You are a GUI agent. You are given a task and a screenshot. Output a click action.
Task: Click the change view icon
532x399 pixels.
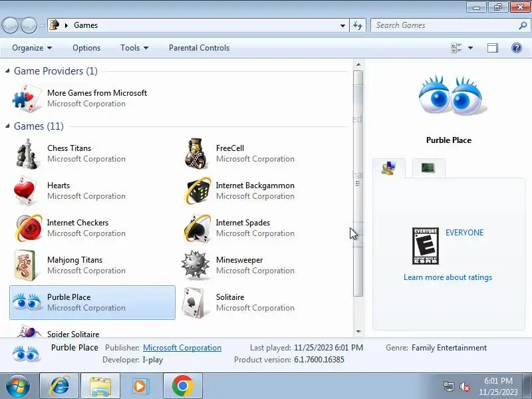pyautogui.click(x=456, y=48)
